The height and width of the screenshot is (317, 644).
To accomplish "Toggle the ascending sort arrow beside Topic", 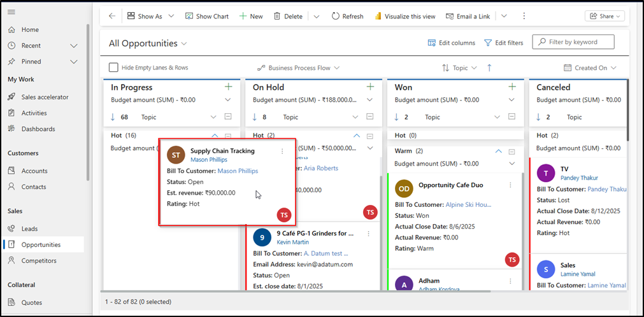I will pos(489,67).
